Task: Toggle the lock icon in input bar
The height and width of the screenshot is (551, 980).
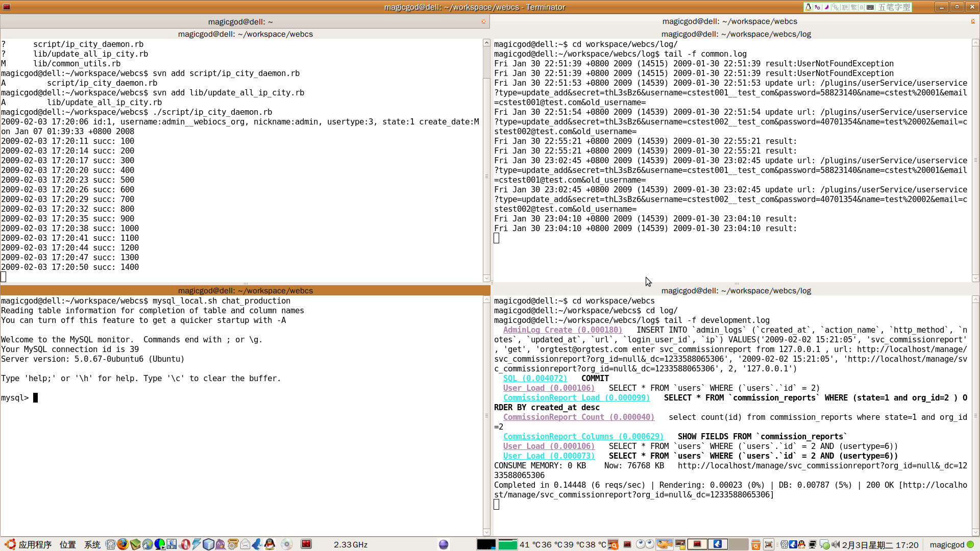Action: [x=862, y=7]
